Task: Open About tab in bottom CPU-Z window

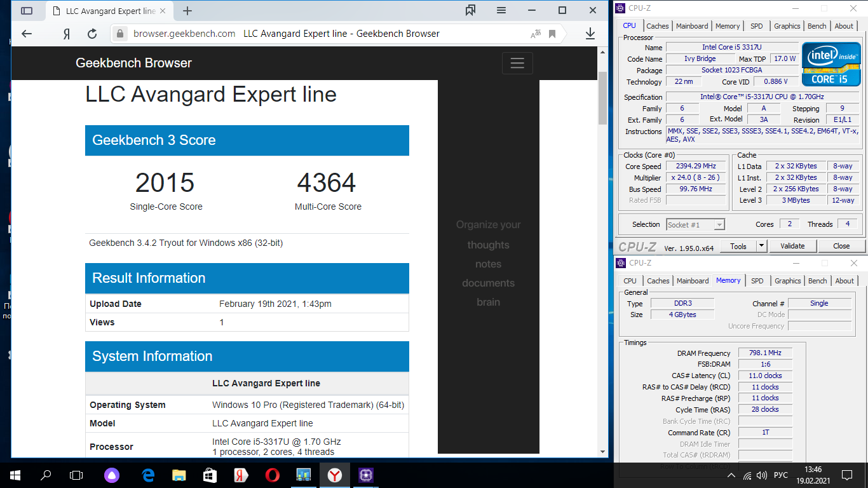Action: [844, 281]
